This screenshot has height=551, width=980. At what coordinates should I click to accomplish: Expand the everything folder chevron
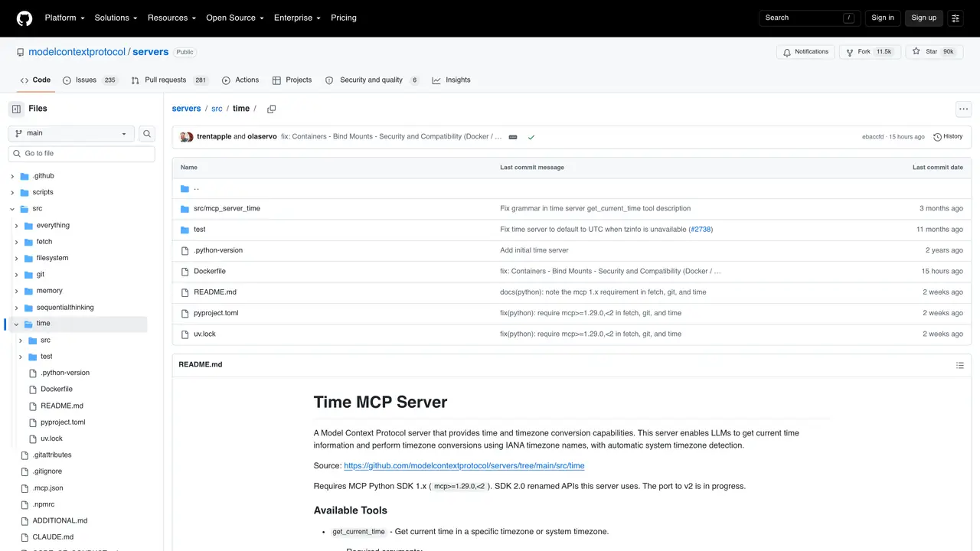(x=16, y=226)
